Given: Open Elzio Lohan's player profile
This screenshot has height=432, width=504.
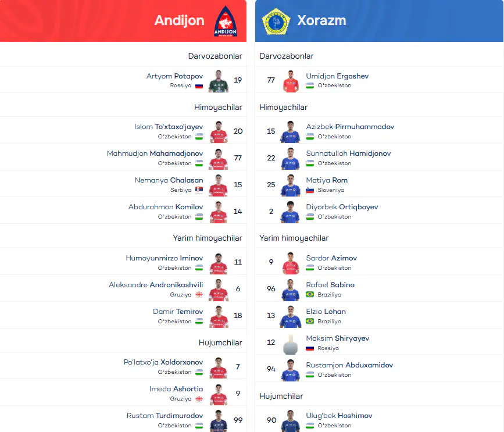Looking at the screenshot, I should [x=326, y=312].
